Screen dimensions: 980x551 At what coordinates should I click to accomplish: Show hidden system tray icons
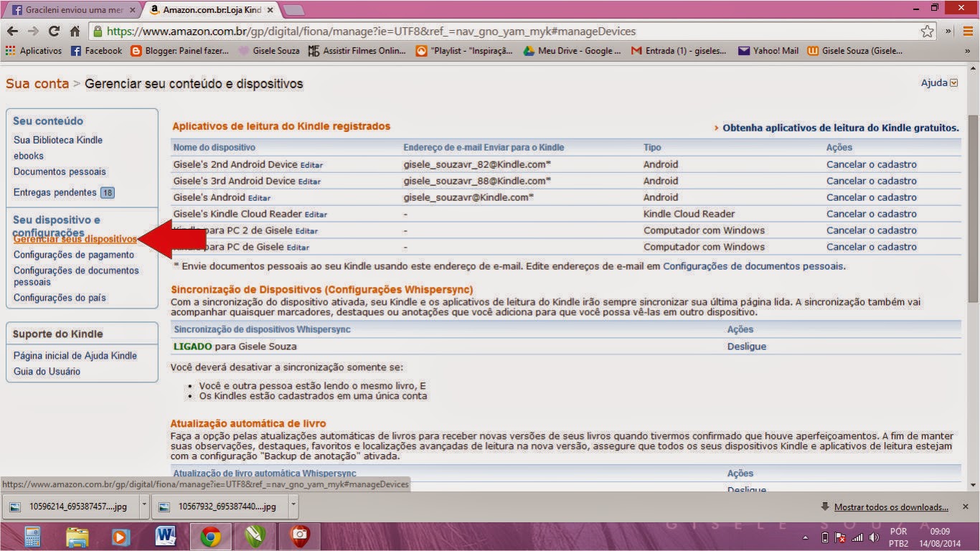[x=806, y=537]
